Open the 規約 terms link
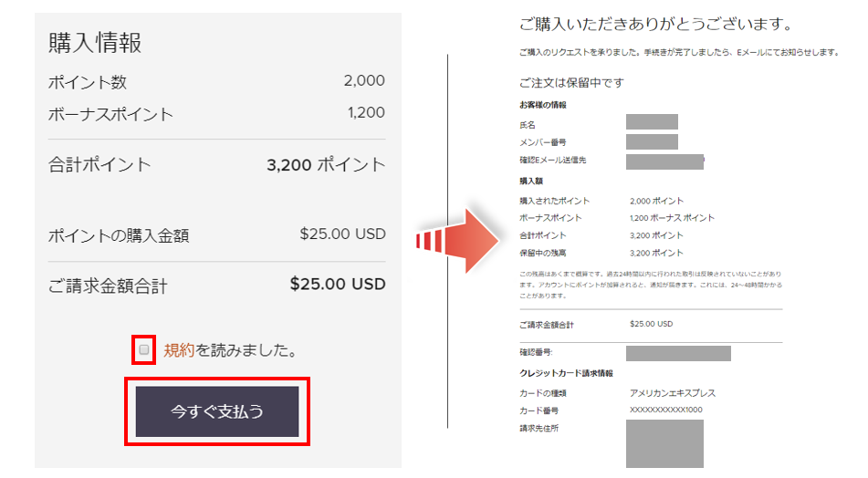The width and height of the screenshot is (868, 478). pos(180,350)
